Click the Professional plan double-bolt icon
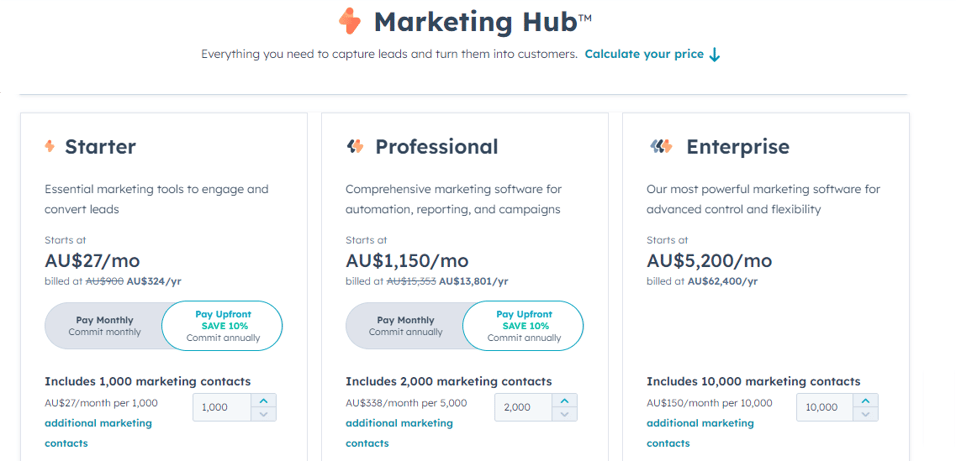 355,146
